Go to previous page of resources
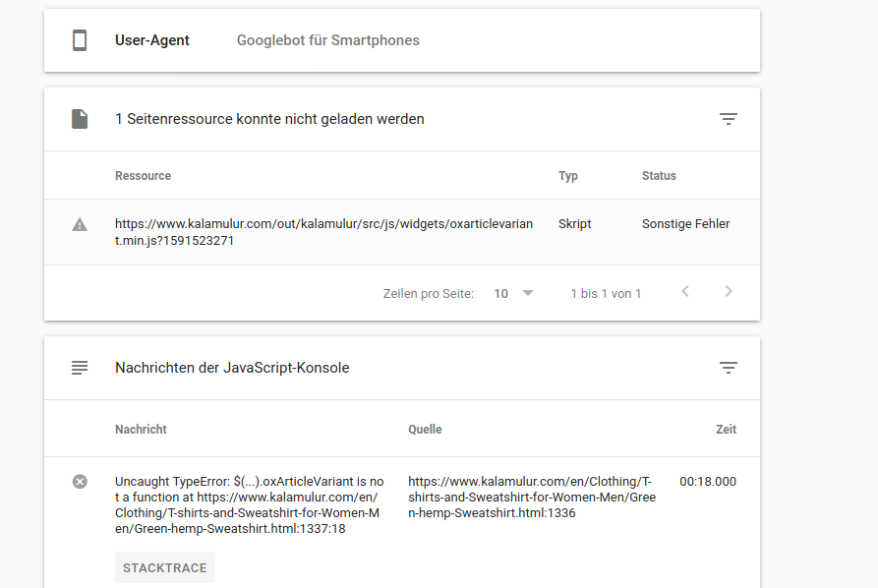 click(685, 292)
